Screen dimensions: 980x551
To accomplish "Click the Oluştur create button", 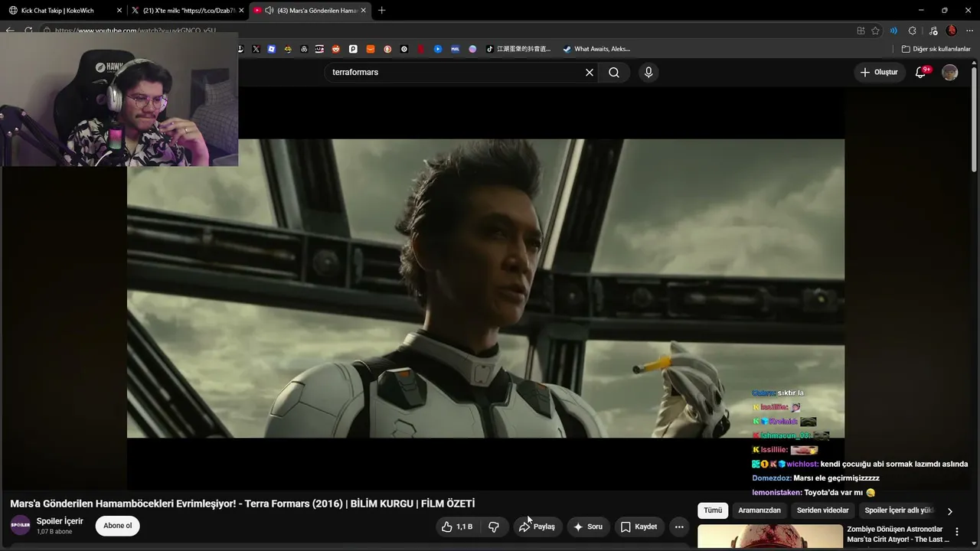I will tap(879, 72).
